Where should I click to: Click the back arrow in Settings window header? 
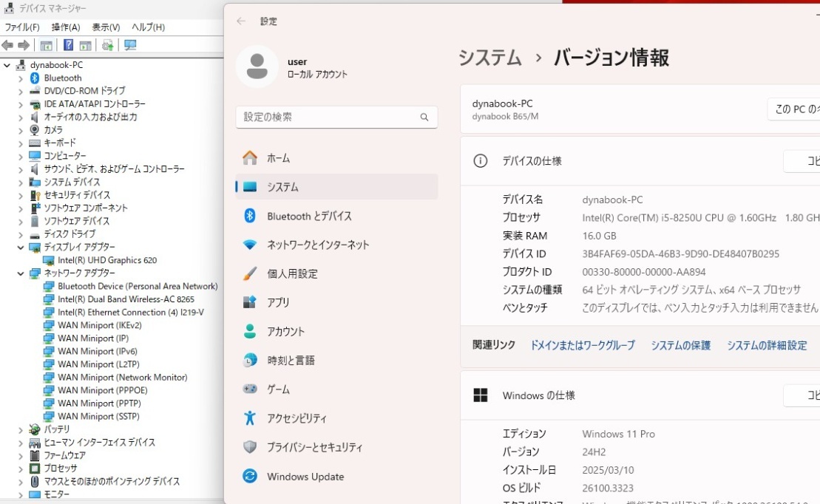pyautogui.click(x=241, y=21)
